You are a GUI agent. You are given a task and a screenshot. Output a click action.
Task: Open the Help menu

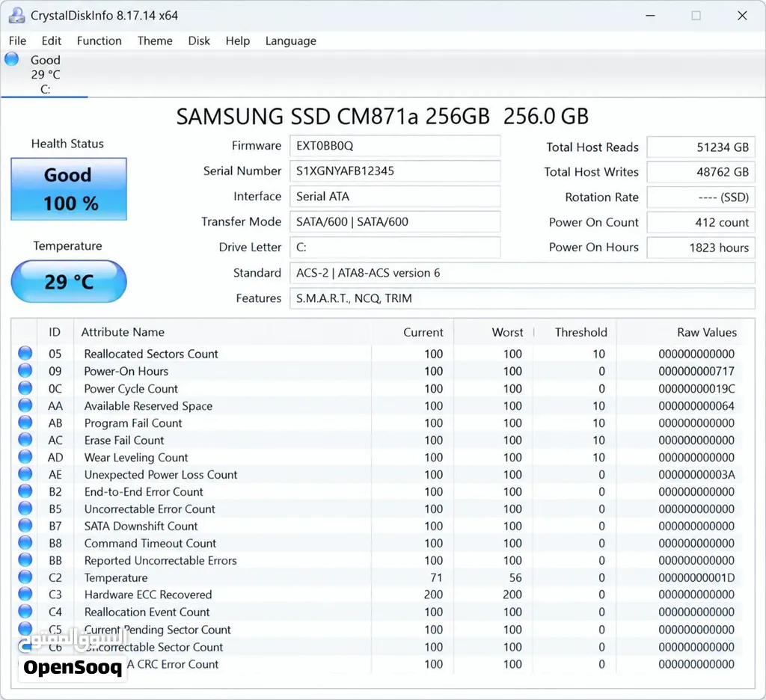click(237, 41)
